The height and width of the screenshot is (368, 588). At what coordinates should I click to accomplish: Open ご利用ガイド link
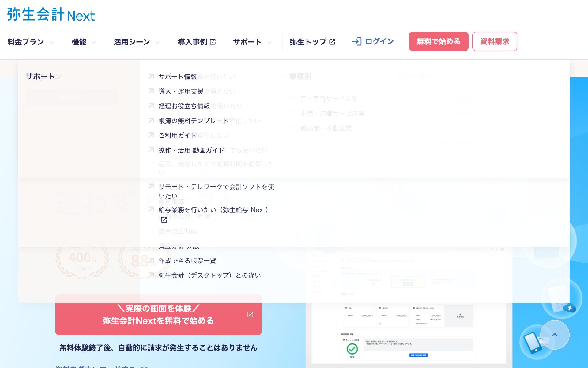(178, 136)
